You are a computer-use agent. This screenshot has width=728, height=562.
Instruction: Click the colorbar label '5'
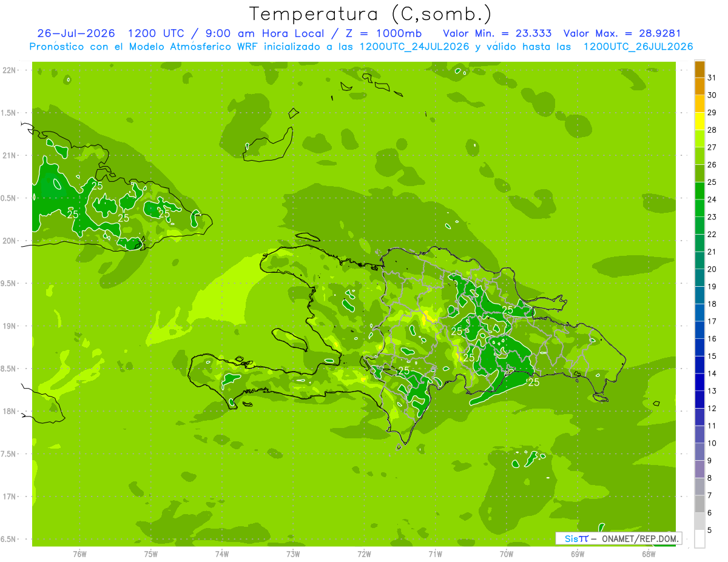(710, 530)
